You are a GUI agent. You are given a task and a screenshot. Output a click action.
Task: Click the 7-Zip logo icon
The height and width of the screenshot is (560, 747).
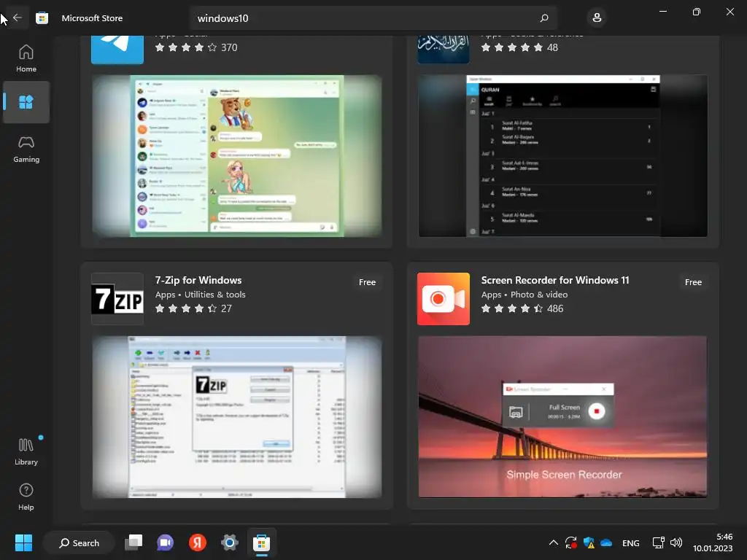pyautogui.click(x=117, y=298)
